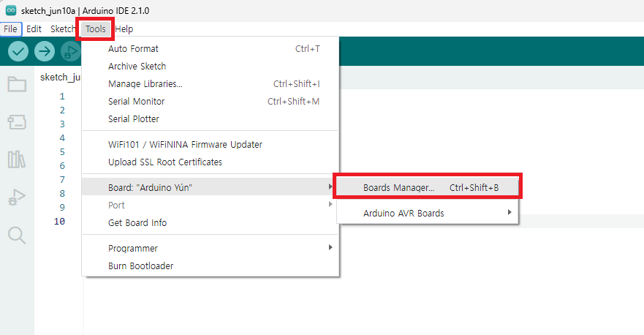Open Boards Manager... from the submenu
Viewport: 644px width, 335px height.
pos(428,187)
